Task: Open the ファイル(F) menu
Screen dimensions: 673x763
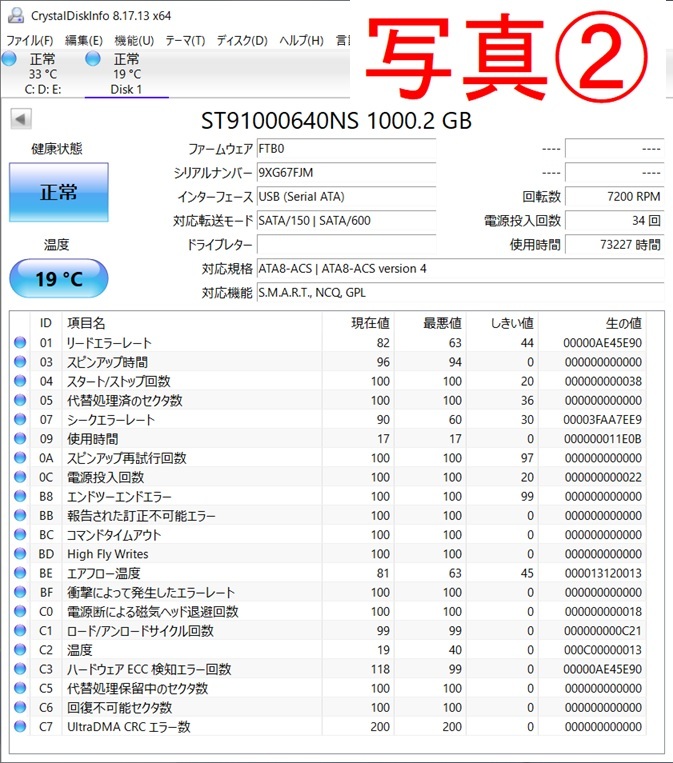Action: tap(30, 40)
